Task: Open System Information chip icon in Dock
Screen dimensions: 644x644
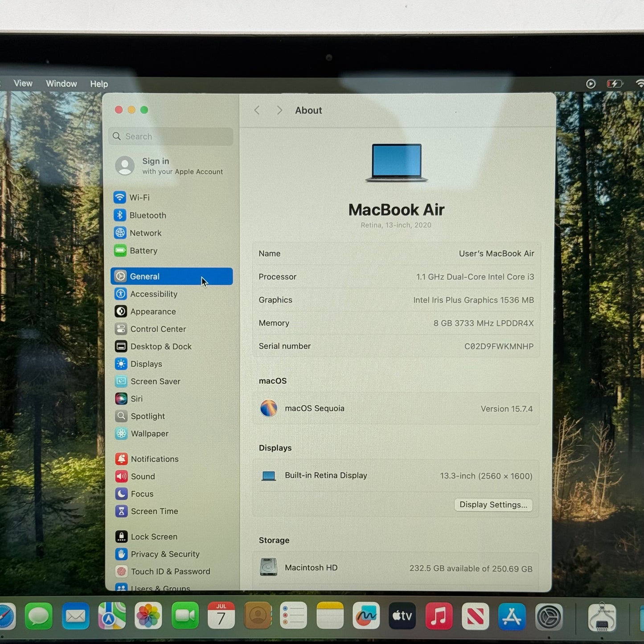Action: 602,618
